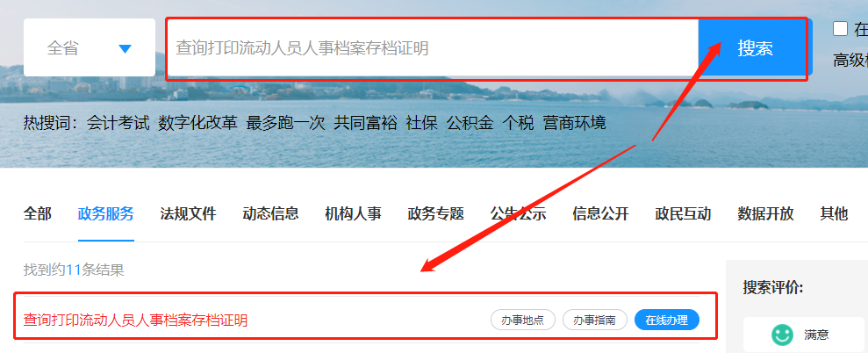This screenshot has height=353, width=868.
Task: Choose the 机构人事 tab
Action: (x=353, y=213)
